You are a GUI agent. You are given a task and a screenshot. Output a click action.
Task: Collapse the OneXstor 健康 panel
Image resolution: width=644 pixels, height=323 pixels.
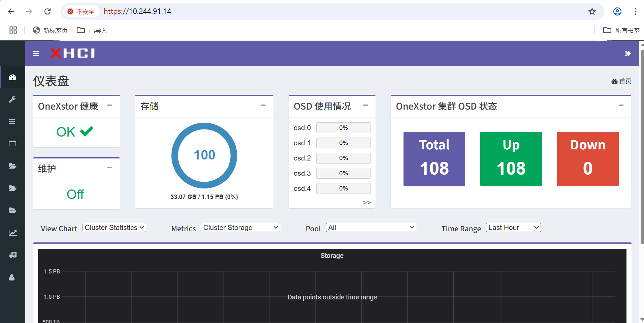pyautogui.click(x=109, y=106)
